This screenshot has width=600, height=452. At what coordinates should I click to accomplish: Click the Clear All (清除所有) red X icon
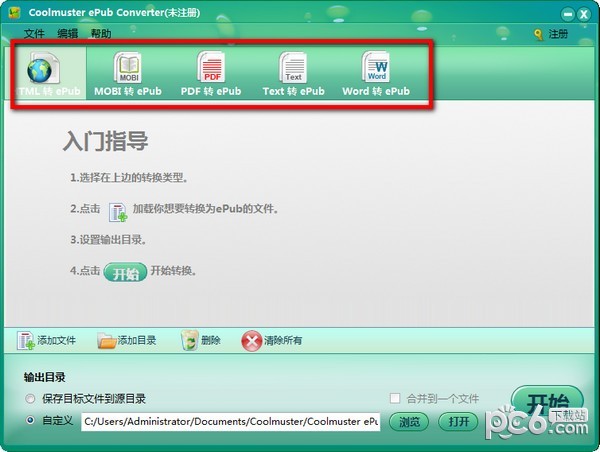(x=251, y=341)
